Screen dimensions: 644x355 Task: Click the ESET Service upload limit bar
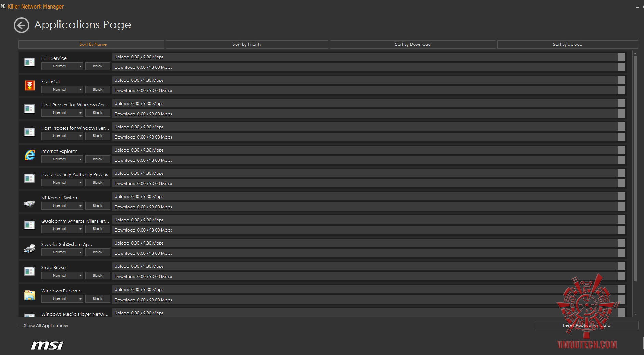(369, 57)
